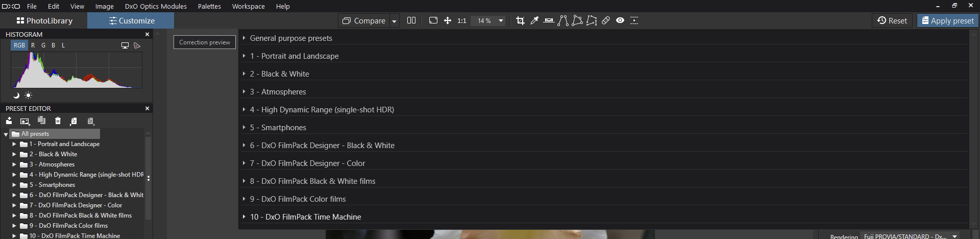This screenshot has width=980, height=239.
Task: Open the File menu
Action: 32,6
